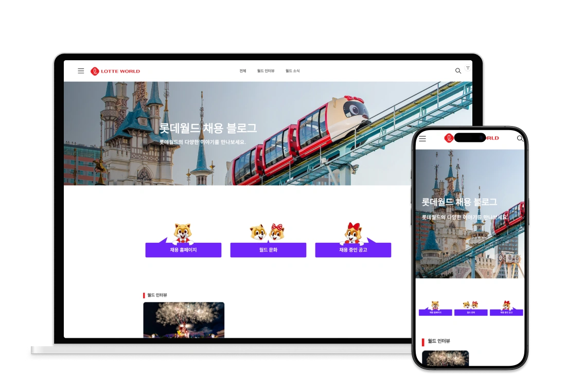The image size is (566, 392).
Task: Tap the left purple button on phone
Action: (x=435, y=312)
